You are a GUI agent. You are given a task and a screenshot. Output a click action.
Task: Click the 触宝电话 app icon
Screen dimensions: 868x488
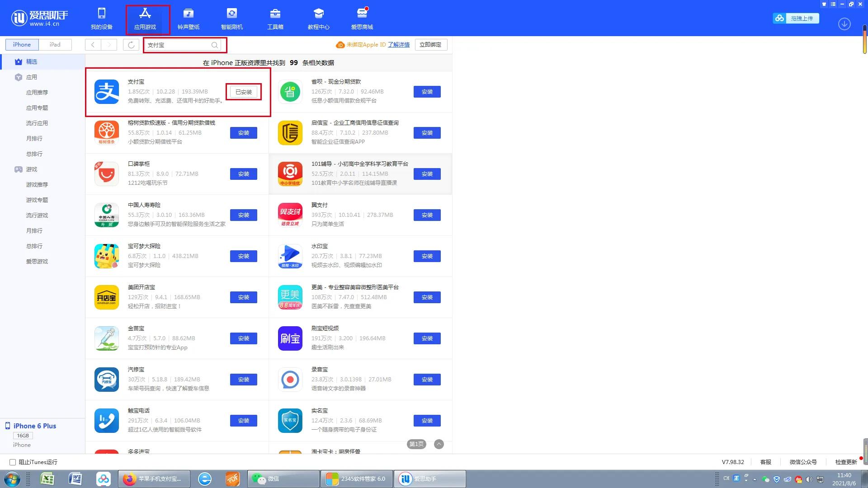click(x=107, y=421)
